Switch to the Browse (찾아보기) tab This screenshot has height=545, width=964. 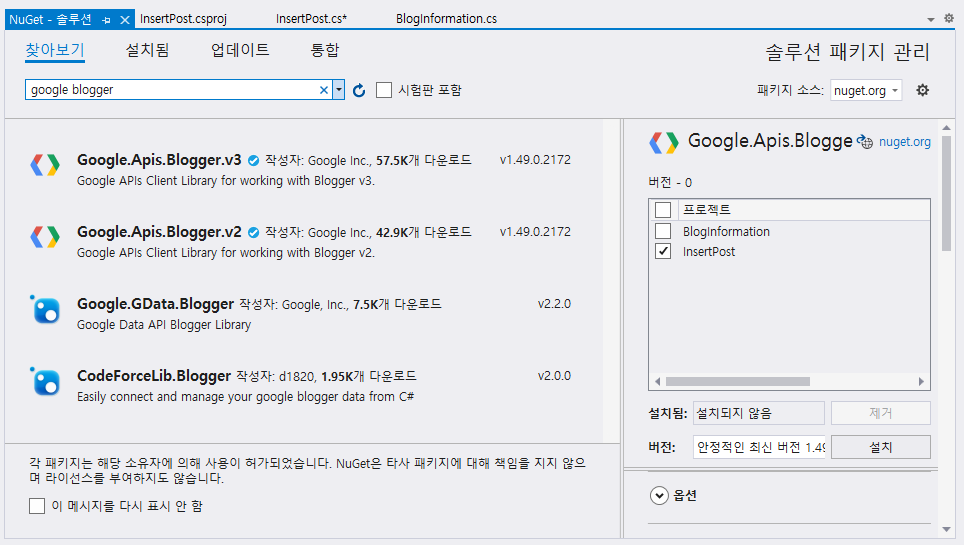55,50
